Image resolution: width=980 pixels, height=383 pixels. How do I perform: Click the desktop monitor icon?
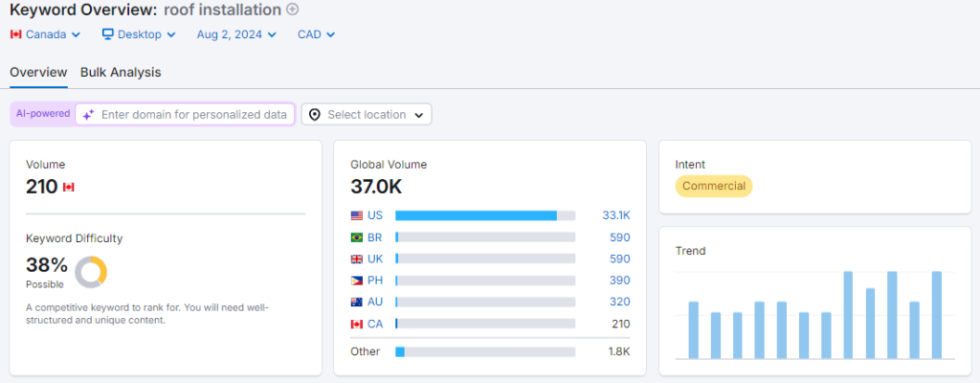click(x=108, y=34)
